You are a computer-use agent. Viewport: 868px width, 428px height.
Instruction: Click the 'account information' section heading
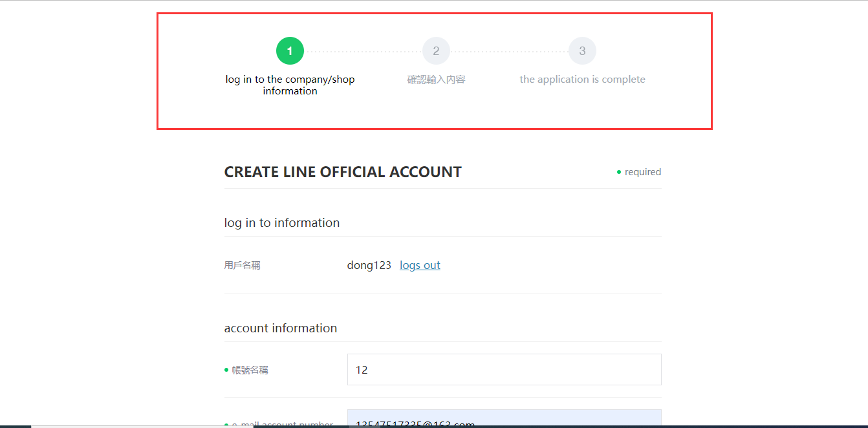point(281,328)
